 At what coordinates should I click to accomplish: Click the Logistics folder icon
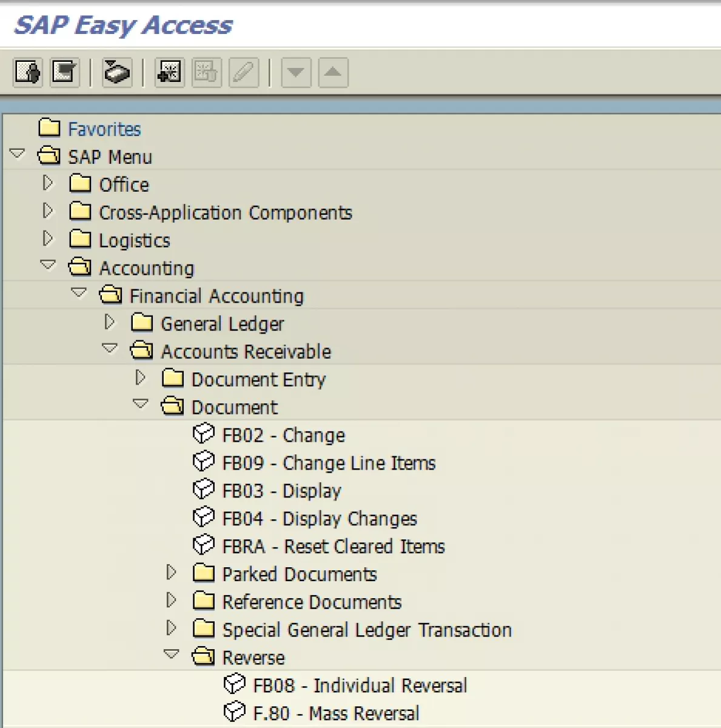(x=80, y=239)
